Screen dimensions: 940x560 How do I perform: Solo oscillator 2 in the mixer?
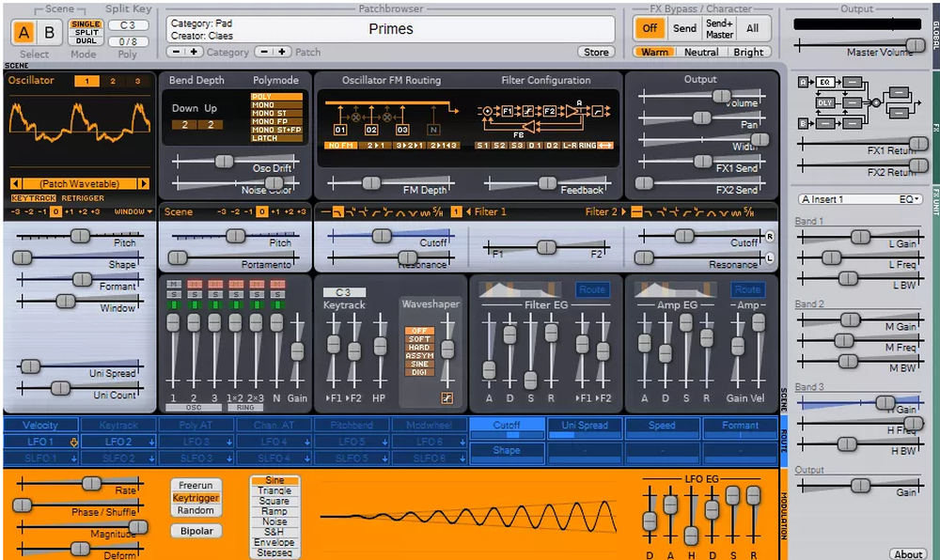pos(195,294)
